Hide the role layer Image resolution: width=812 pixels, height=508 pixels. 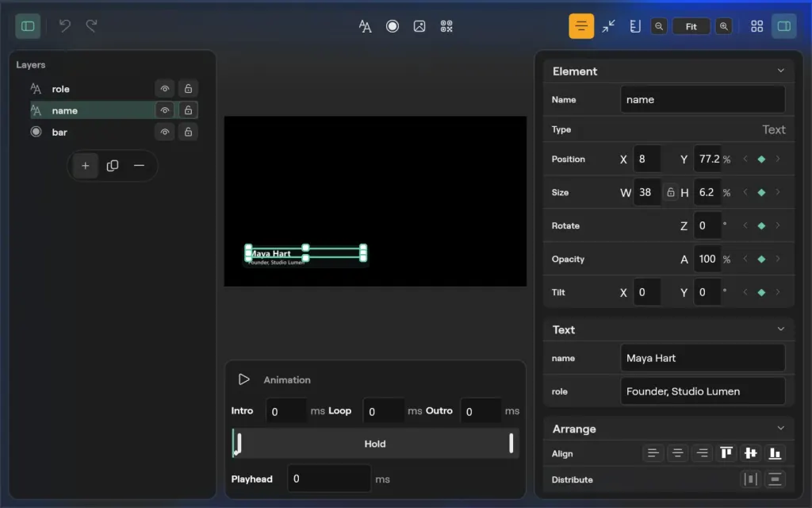click(165, 89)
